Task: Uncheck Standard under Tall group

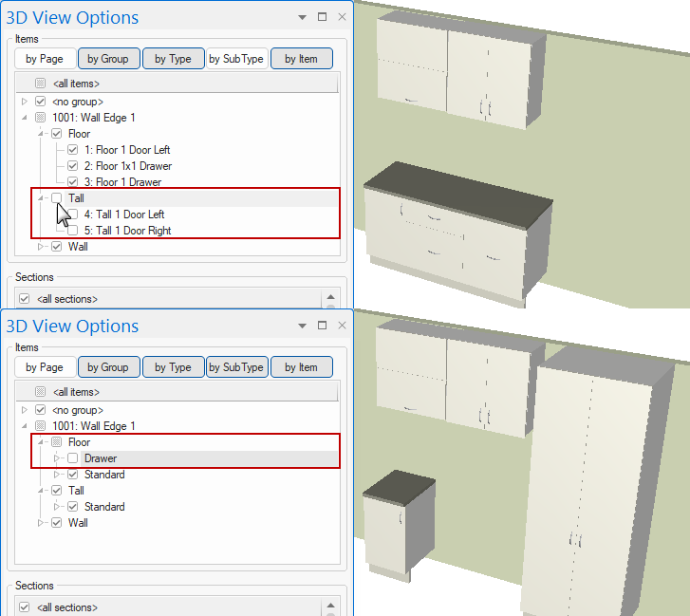Action: pyautogui.click(x=73, y=507)
